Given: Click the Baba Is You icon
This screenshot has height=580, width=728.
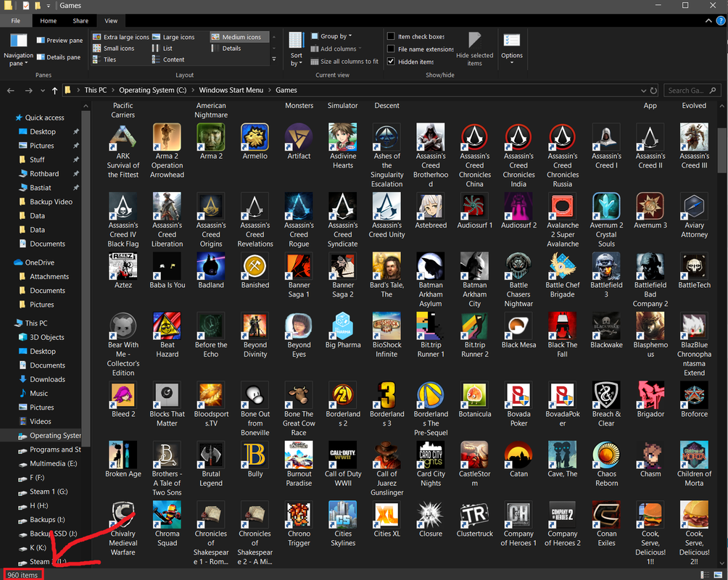Looking at the screenshot, I should [x=167, y=266].
